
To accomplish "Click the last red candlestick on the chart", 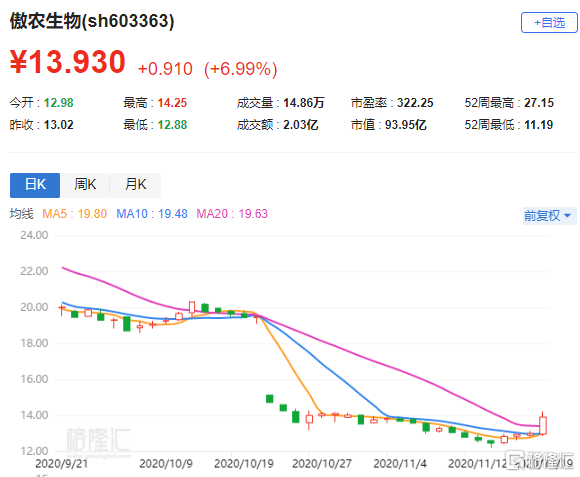I will 543,425.
